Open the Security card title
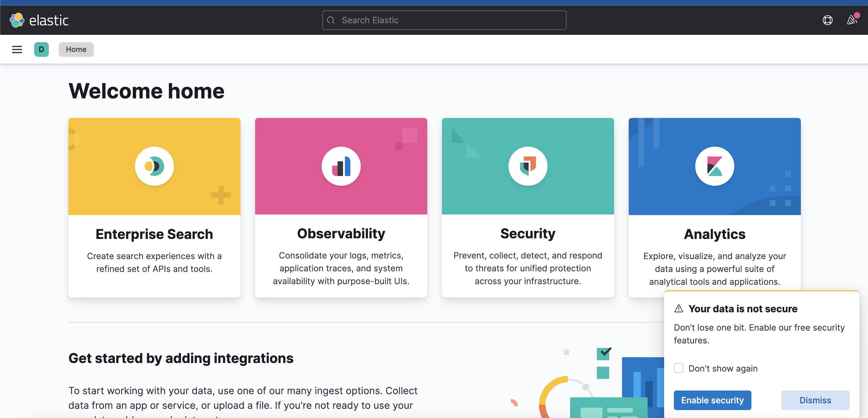The width and height of the screenshot is (868, 418). tap(528, 233)
